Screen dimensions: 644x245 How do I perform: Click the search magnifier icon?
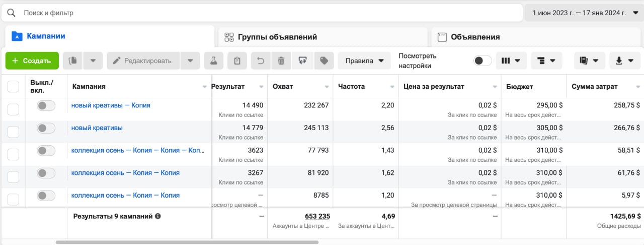(11, 13)
